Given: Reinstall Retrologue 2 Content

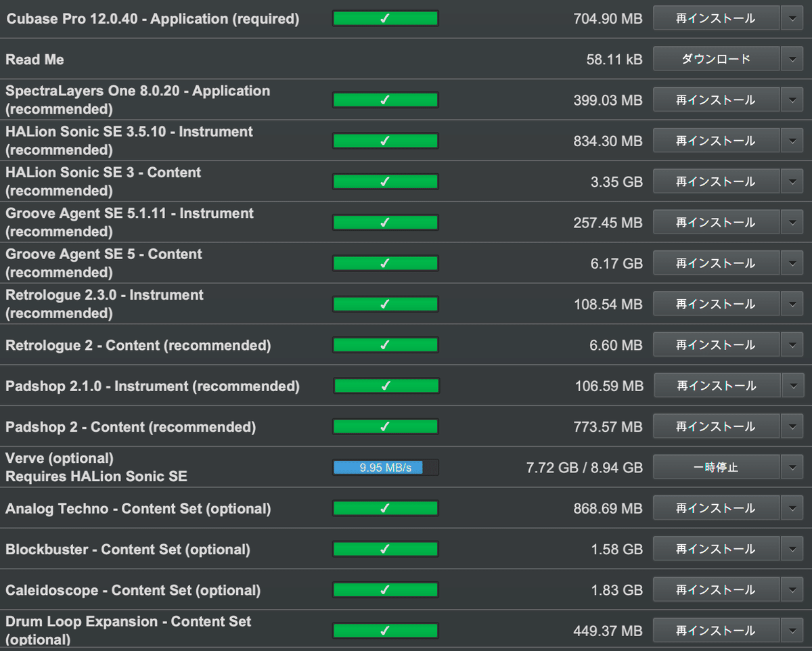Looking at the screenshot, I should pos(716,345).
